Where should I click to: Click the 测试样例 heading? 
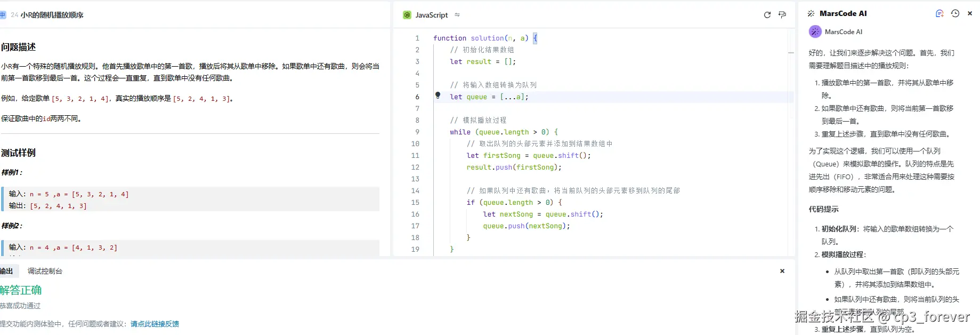click(x=18, y=153)
